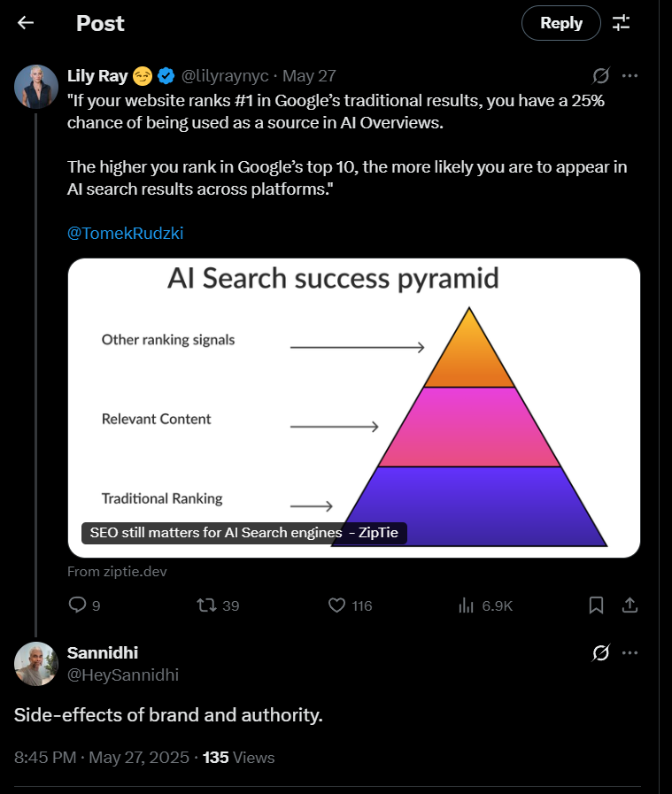
Task: Open reply filter settings icon
Action: tap(621, 23)
